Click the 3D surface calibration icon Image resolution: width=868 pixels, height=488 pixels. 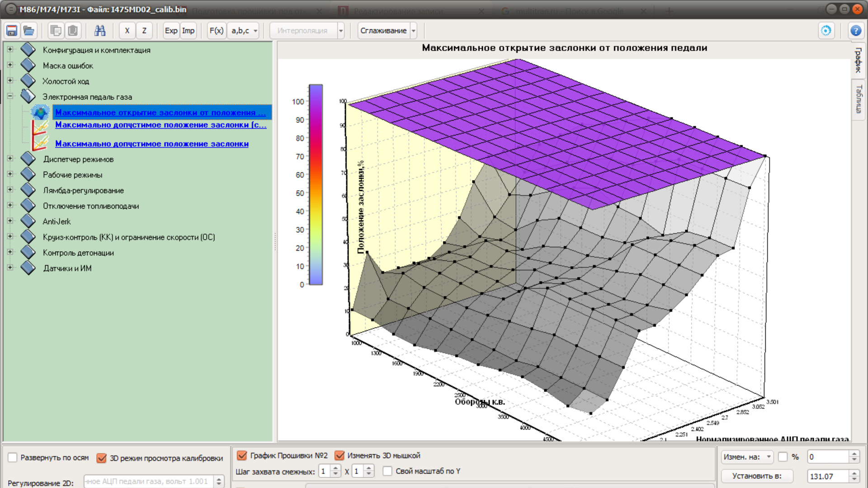(40, 112)
